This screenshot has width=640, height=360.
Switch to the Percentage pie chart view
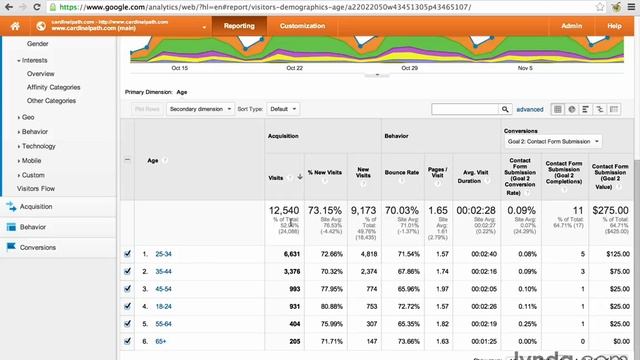(572, 109)
